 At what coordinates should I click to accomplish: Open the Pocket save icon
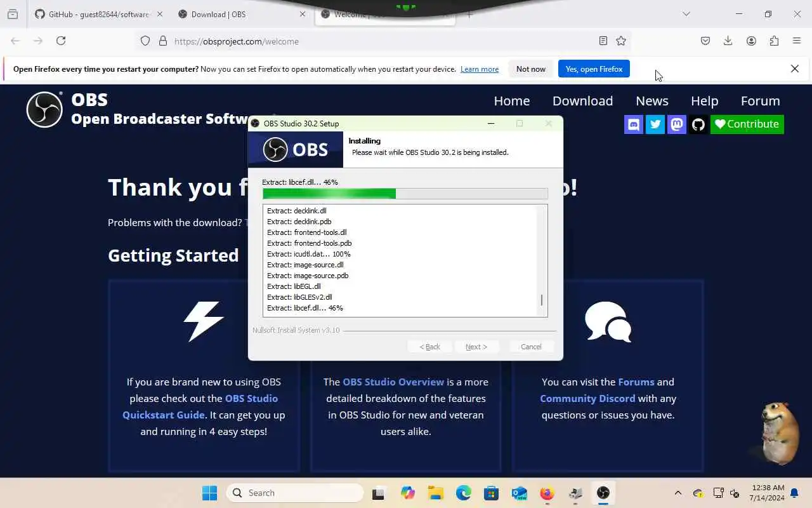pyautogui.click(x=705, y=41)
